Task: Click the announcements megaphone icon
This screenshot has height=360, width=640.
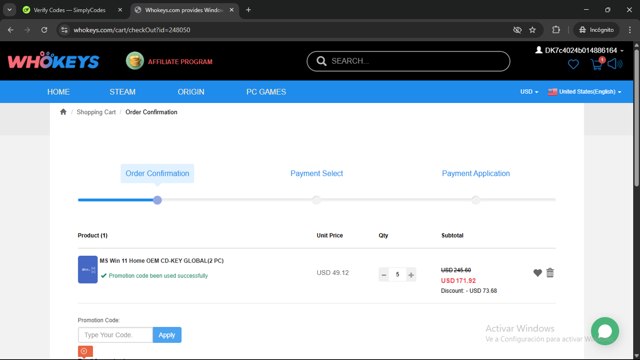Action: coord(615,64)
